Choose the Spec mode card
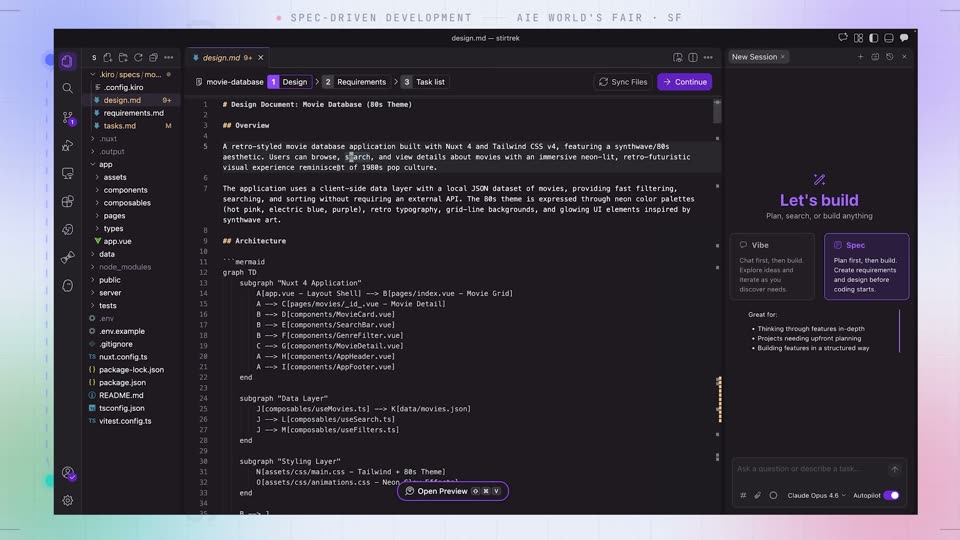The width and height of the screenshot is (960, 540). pyautogui.click(x=866, y=266)
